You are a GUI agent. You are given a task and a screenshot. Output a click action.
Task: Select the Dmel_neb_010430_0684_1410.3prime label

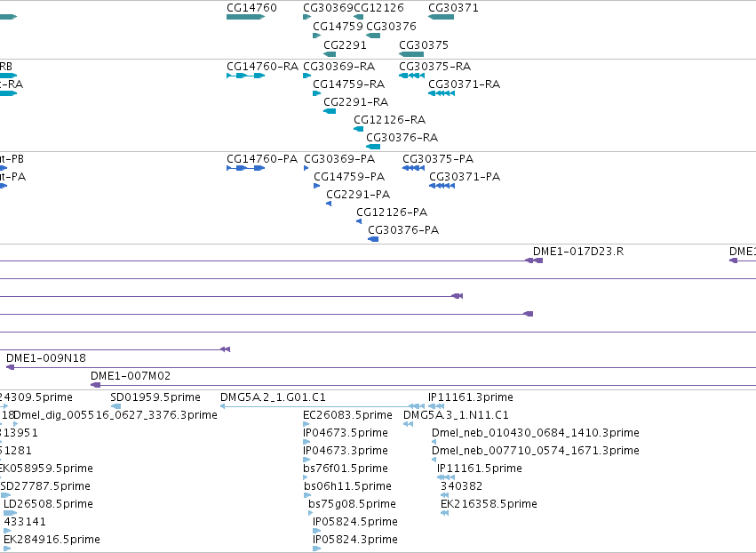[536, 433]
